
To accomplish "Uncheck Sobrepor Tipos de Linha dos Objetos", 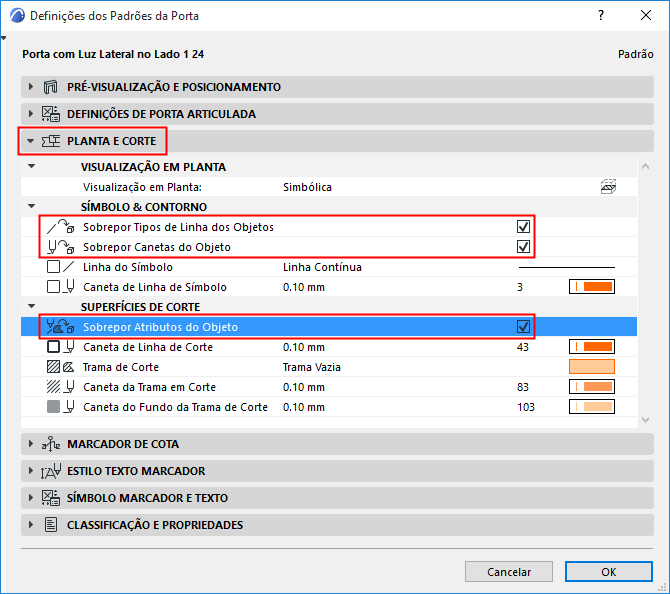I will (523, 226).
